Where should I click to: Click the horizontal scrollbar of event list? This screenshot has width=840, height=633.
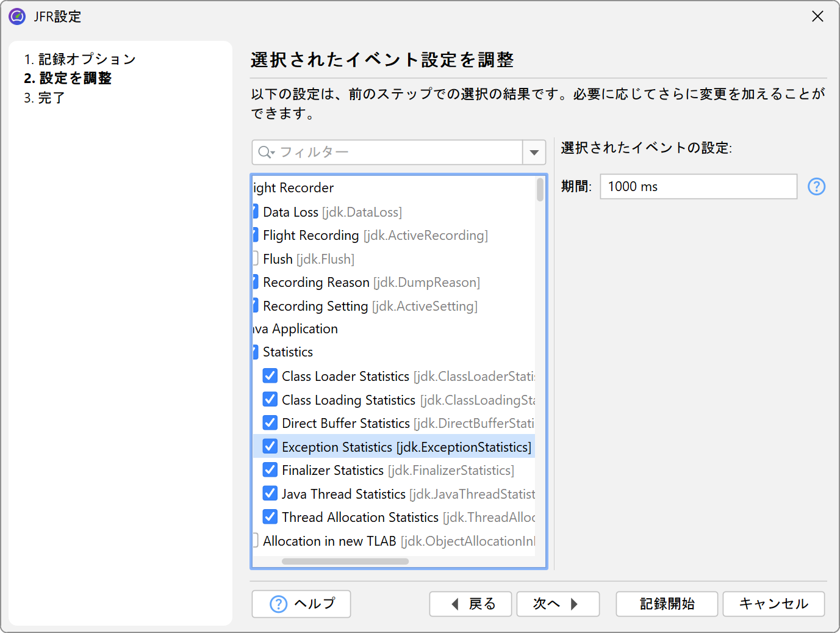pyautogui.click(x=345, y=561)
